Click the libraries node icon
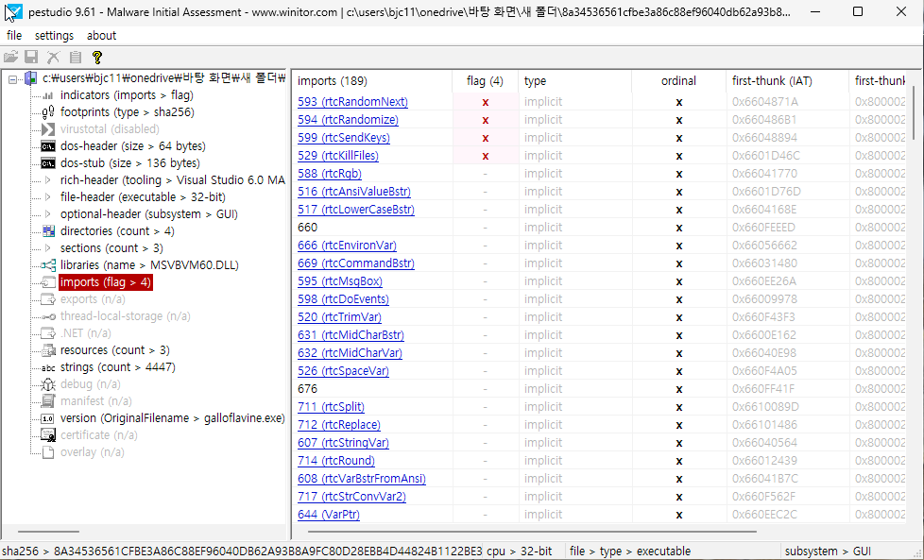924x560 pixels. [x=48, y=265]
